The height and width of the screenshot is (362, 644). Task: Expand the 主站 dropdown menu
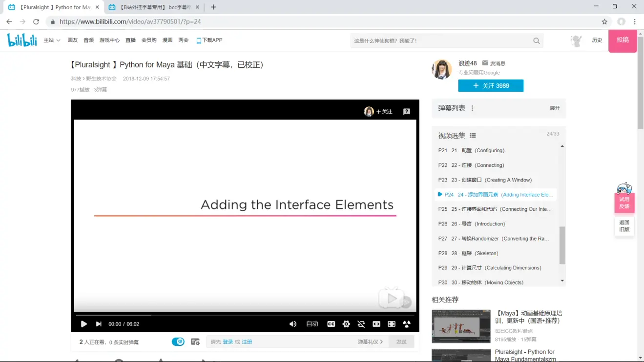52,40
